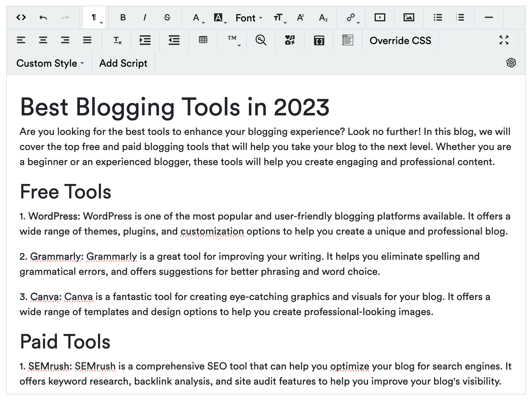
Task: Expand the Font family dropdown
Action: pos(249,18)
